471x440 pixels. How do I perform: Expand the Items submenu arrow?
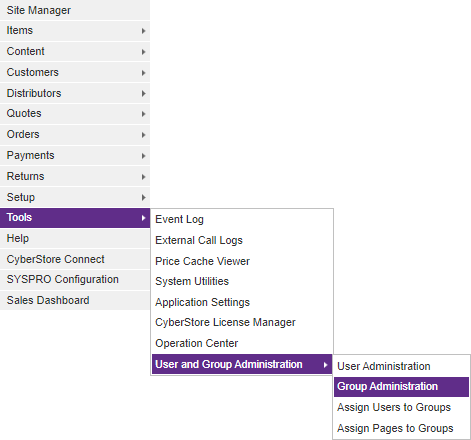(x=143, y=31)
